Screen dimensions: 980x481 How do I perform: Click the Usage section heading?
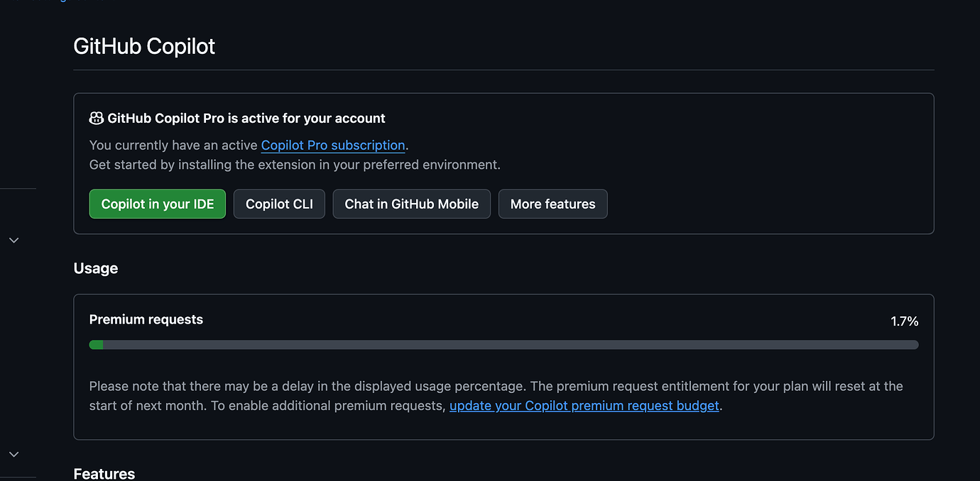tap(96, 268)
